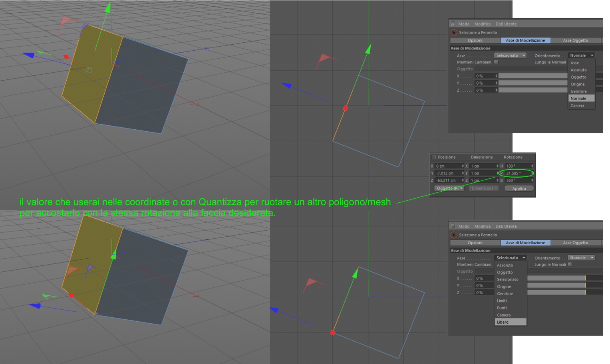Click the Y 0 % field in upper panel
The height and width of the screenshot is (364, 610).
pyautogui.click(x=486, y=83)
